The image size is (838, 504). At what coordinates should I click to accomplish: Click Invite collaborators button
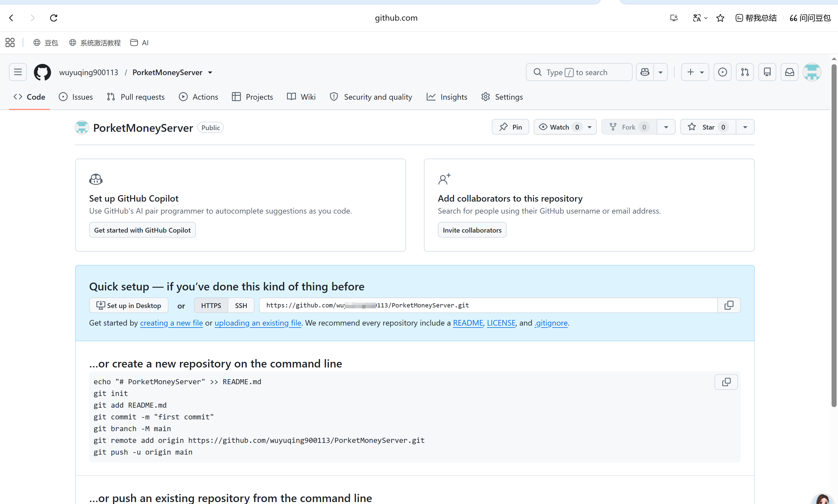(472, 230)
